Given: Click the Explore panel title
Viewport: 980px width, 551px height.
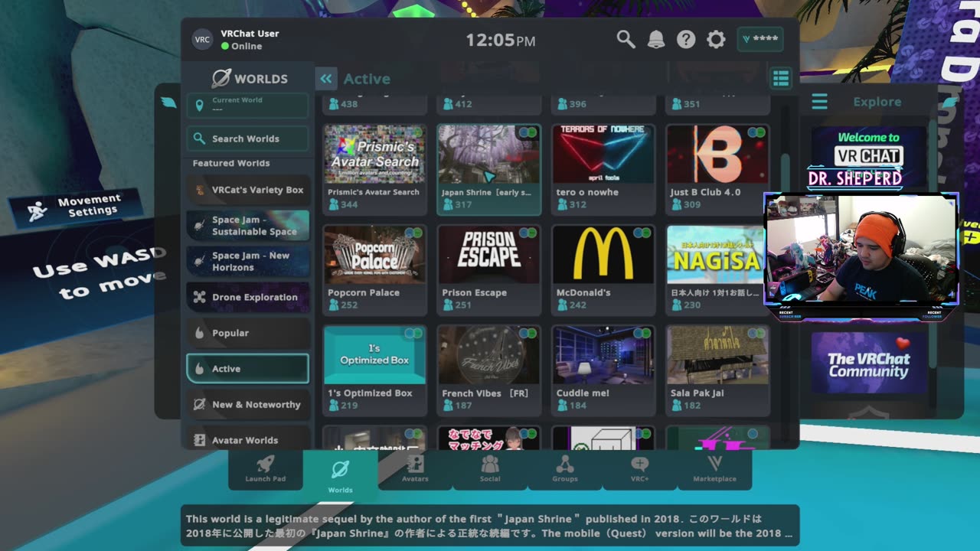Looking at the screenshot, I should click(877, 102).
